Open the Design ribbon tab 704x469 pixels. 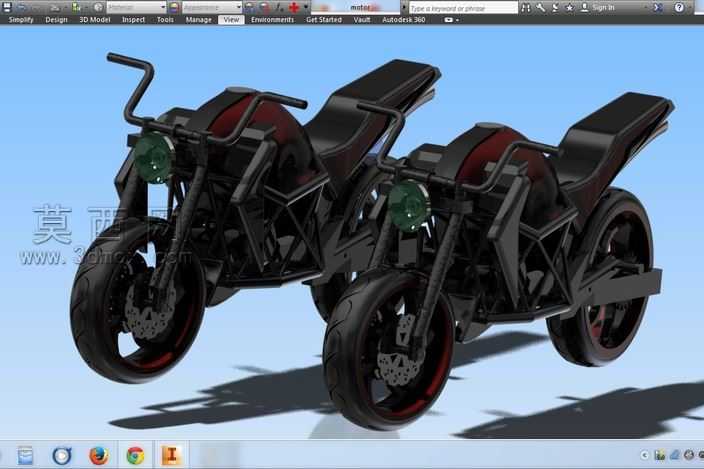(x=57, y=20)
